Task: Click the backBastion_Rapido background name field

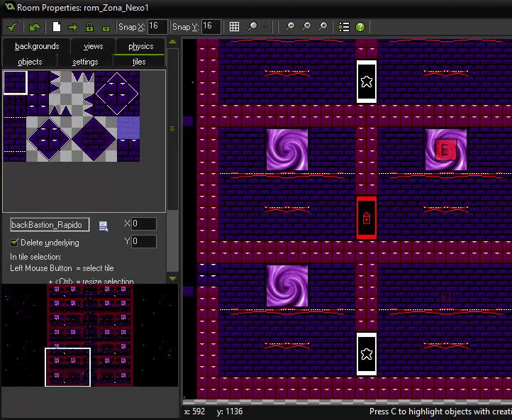Action: pos(50,225)
